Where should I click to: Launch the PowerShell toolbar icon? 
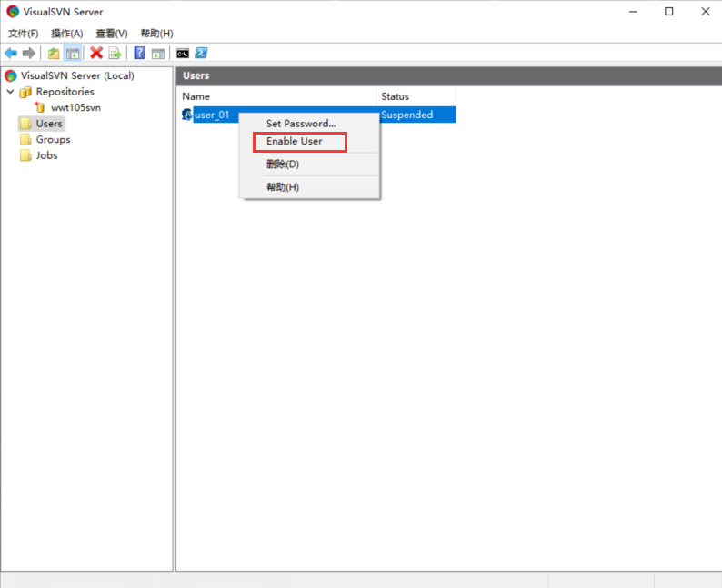201,53
